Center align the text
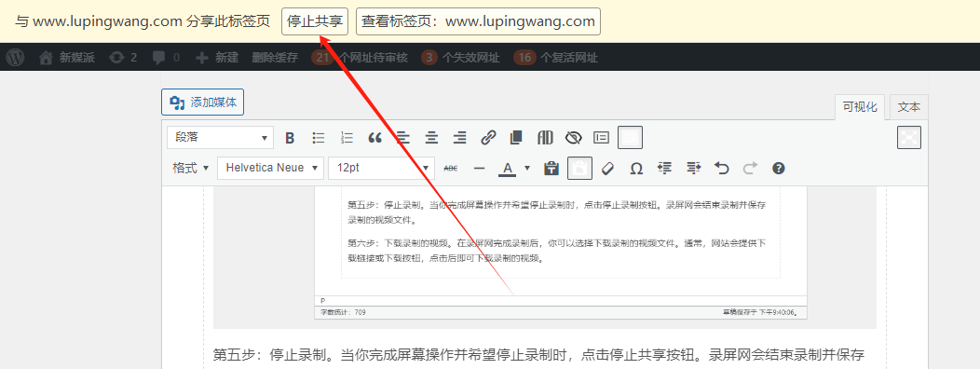 (x=431, y=138)
